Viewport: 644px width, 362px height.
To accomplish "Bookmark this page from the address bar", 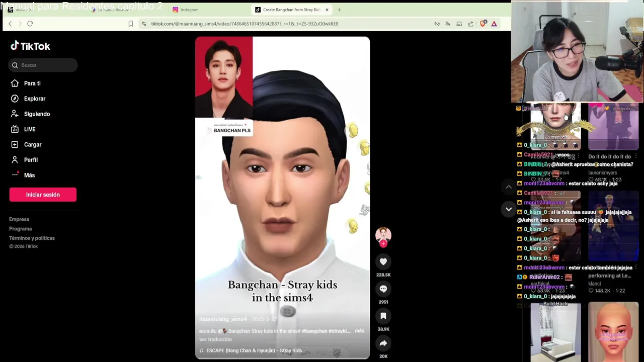I will (x=131, y=24).
